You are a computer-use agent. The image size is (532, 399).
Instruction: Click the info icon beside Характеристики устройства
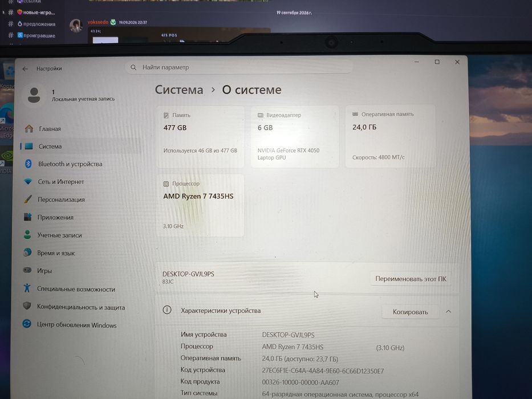(x=167, y=310)
